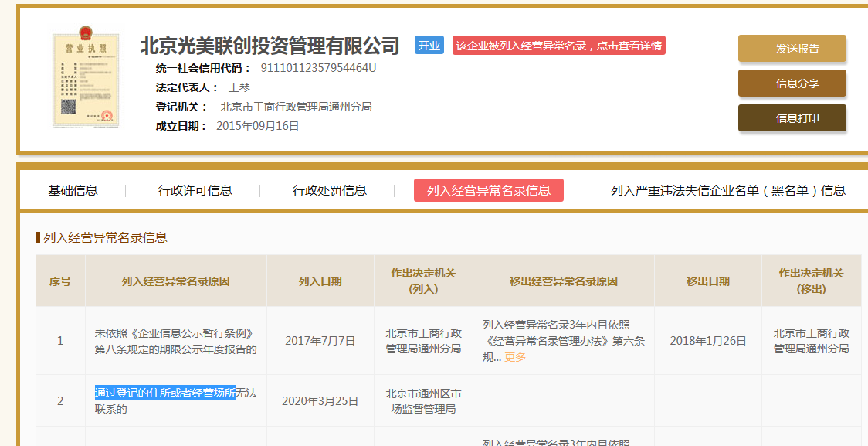Image resolution: width=868 pixels, height=446 pixels.
Task: Click the company name 北京光美联创投资管理有限公司
Action: tap(270, 46)
